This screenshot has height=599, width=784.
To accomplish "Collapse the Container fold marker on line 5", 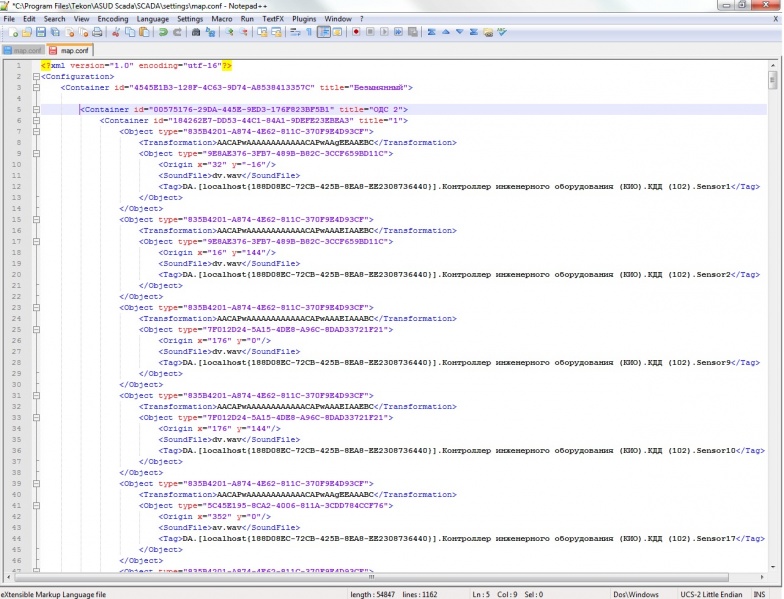I will pyautogui.click(x=34, y=109).
